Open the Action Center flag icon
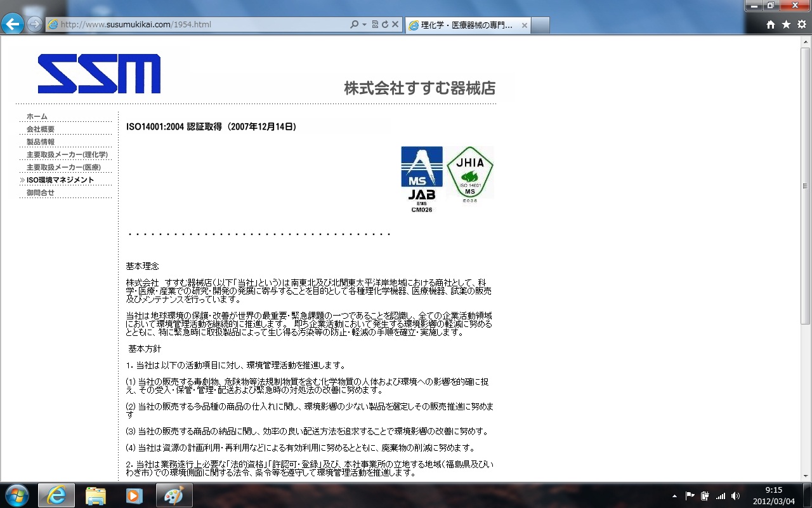Image resolution: width=812 pixels, height=508 pixels. (x=690, y=496)
